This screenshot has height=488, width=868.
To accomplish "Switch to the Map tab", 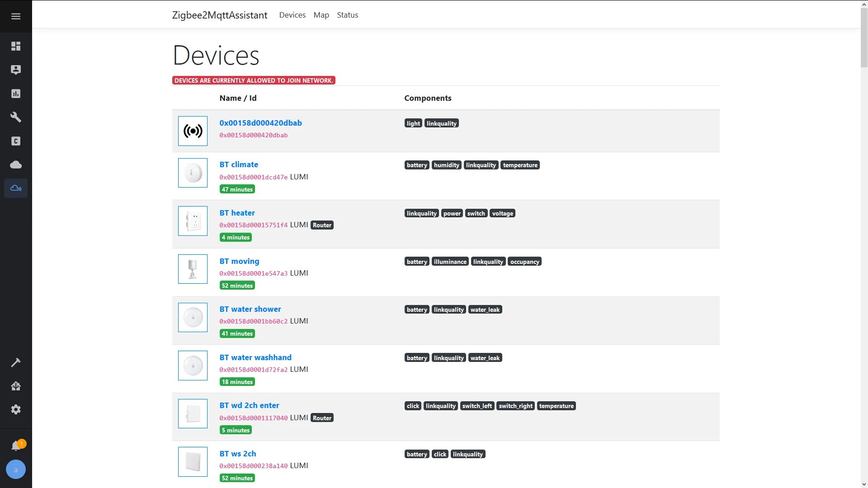I will [321, 15].
